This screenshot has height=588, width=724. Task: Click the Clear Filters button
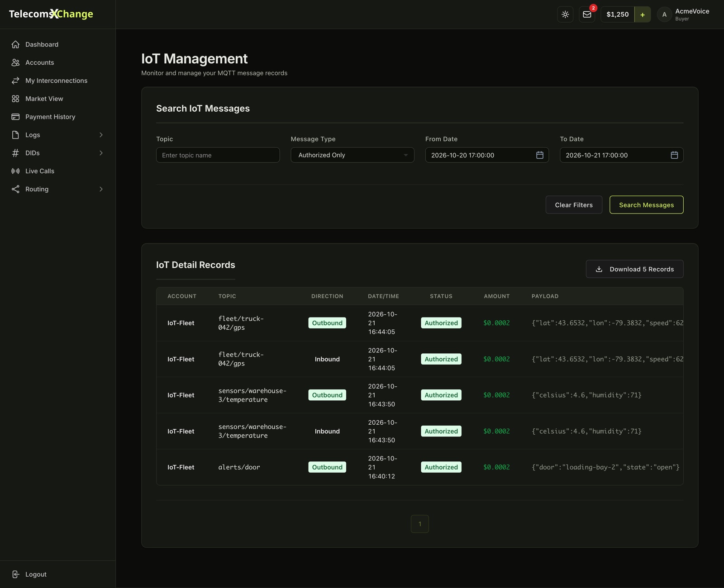(574, 205)
